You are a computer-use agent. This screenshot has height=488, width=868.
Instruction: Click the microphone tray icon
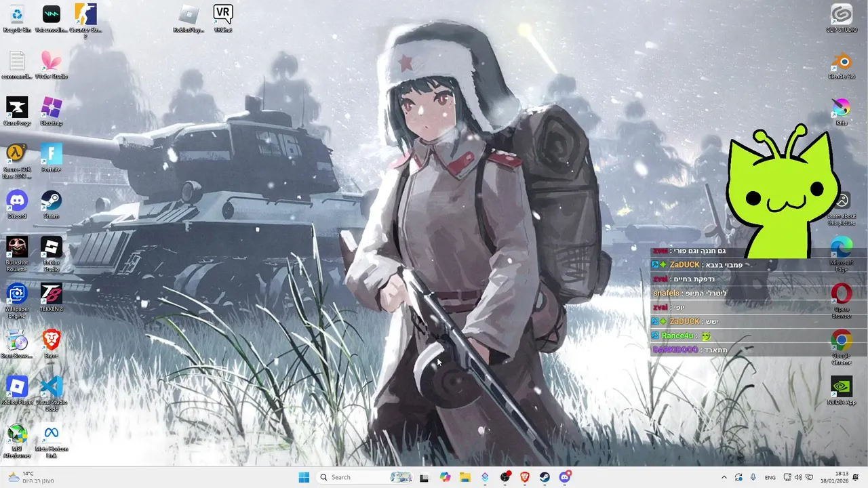(x=753, y=477)
